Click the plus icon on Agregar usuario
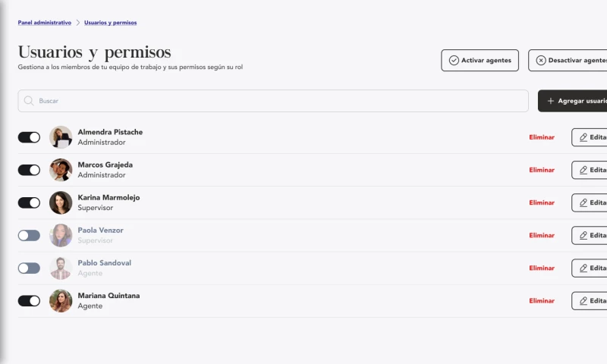The width and height of the screenshot is (607, 364). click(551, 101)
